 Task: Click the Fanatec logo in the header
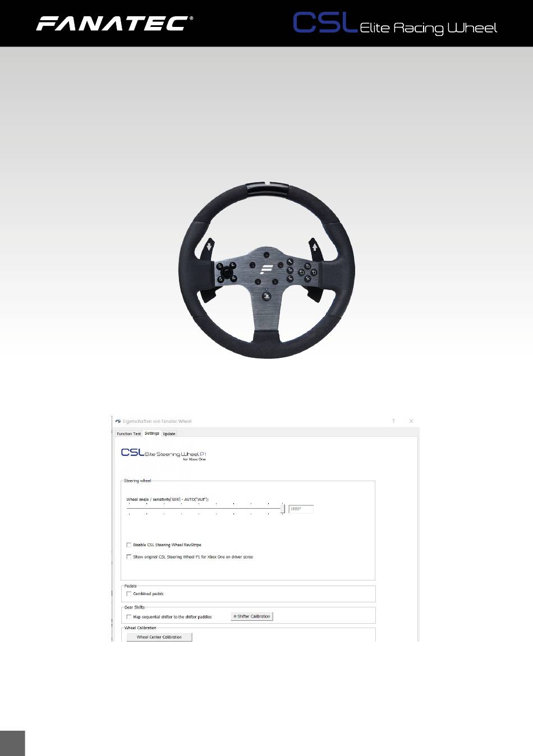(114, 23)
